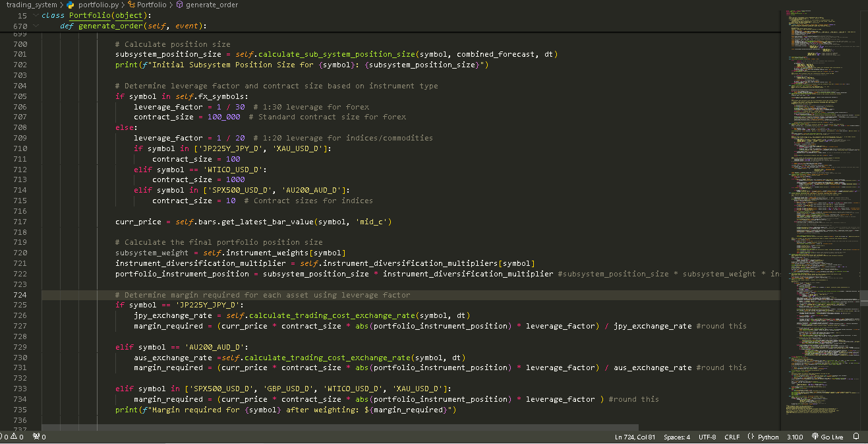
Task: Jump to sticky line def generate_order
Action: [133, 26]
